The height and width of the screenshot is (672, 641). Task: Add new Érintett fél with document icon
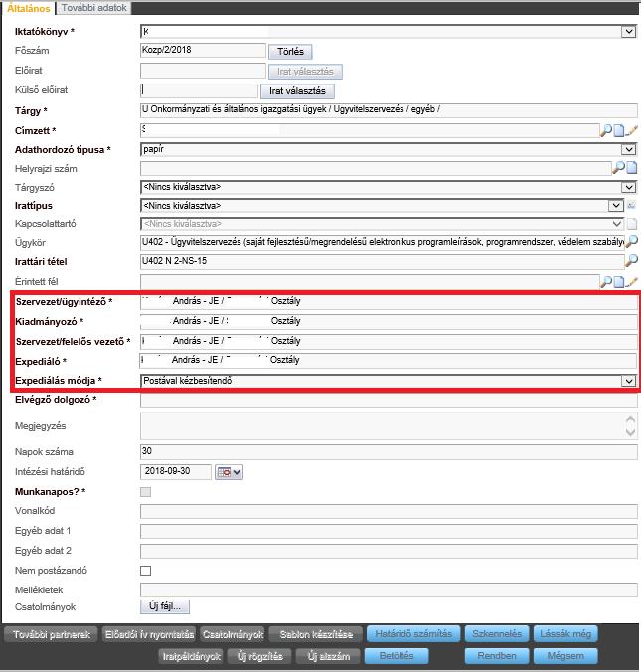click(619, 281)
